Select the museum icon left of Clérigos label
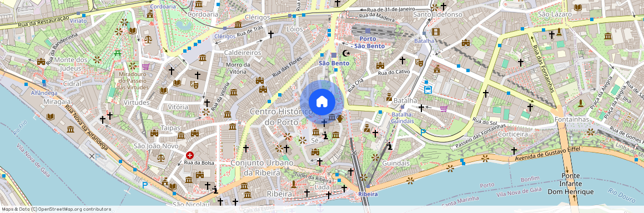644x213 pixels. point(238,24)
